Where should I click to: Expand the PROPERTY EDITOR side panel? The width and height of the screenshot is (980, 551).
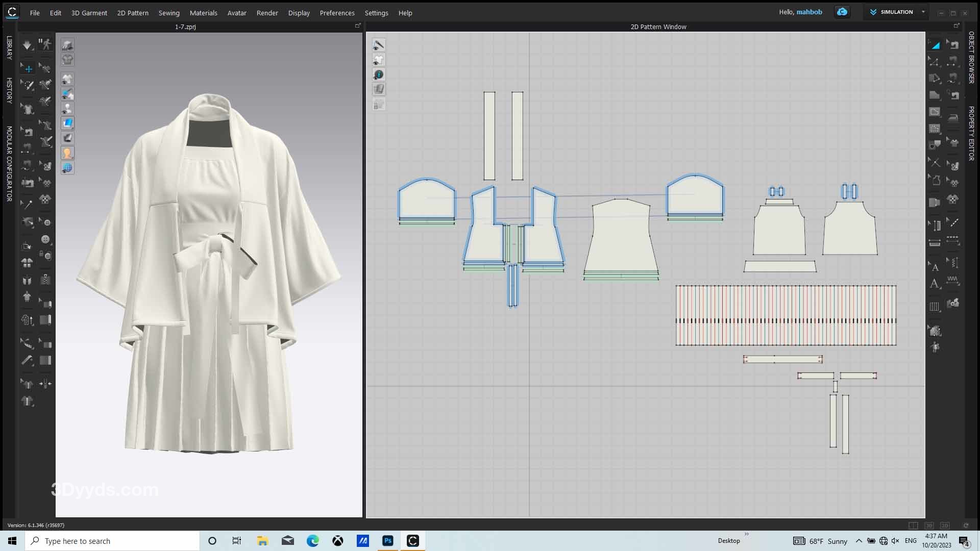tap(971, 133)
